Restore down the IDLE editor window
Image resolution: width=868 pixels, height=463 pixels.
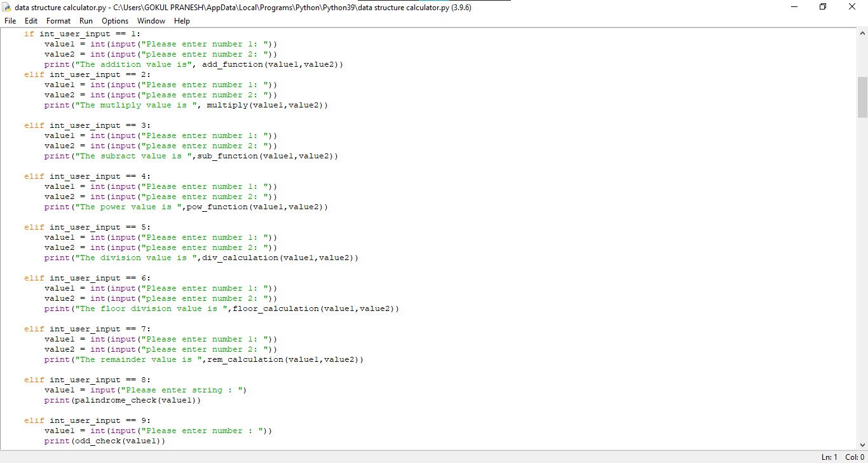coord(824,7)
